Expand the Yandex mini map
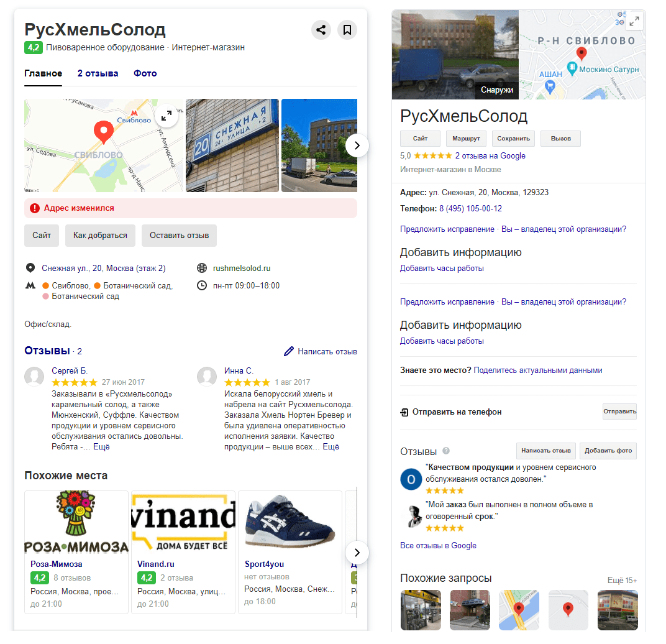 [x=166, y=115]
